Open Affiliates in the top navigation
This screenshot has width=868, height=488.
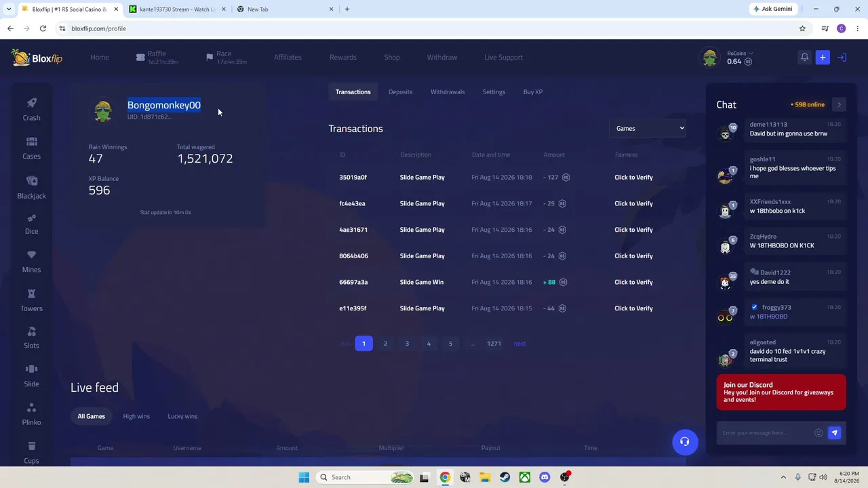coord(288,58)
